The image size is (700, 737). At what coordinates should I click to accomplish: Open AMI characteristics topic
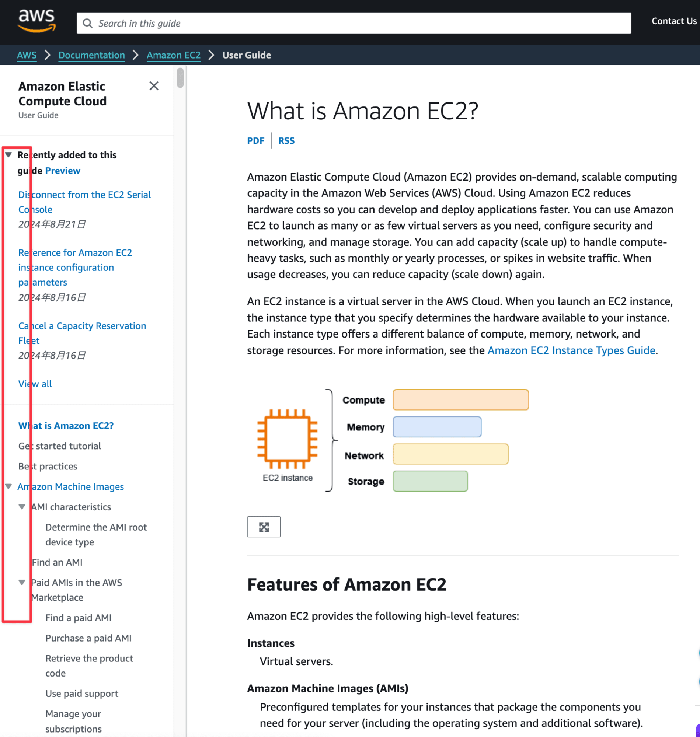tap(71, 507)
